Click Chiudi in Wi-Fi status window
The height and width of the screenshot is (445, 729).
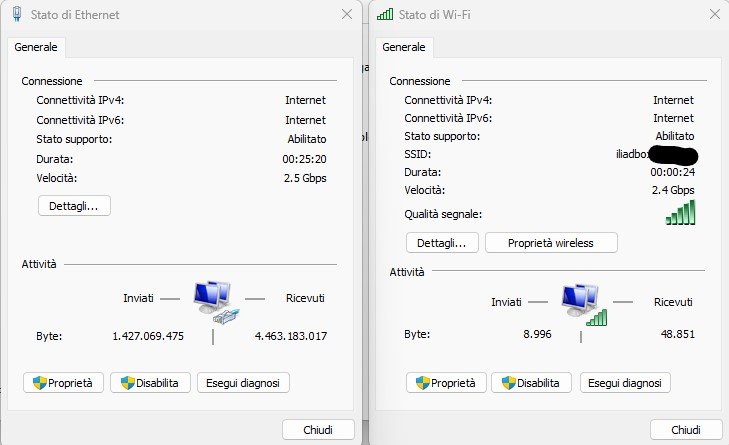[686, 430]
